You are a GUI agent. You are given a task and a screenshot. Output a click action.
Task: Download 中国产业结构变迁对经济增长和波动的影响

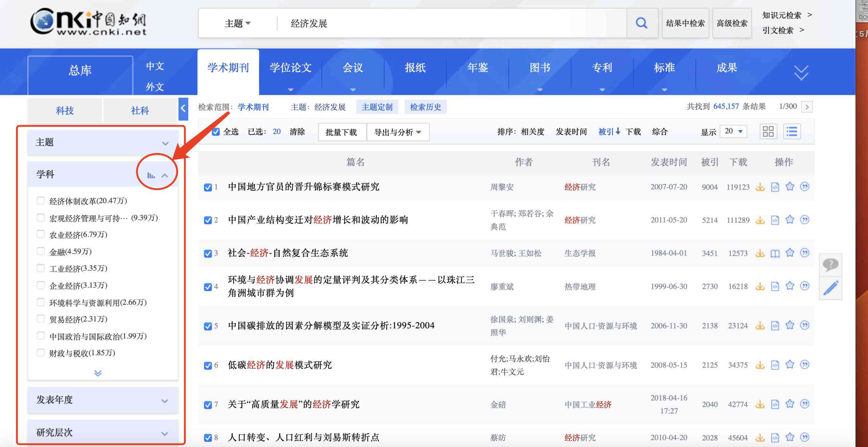[760, 220]
